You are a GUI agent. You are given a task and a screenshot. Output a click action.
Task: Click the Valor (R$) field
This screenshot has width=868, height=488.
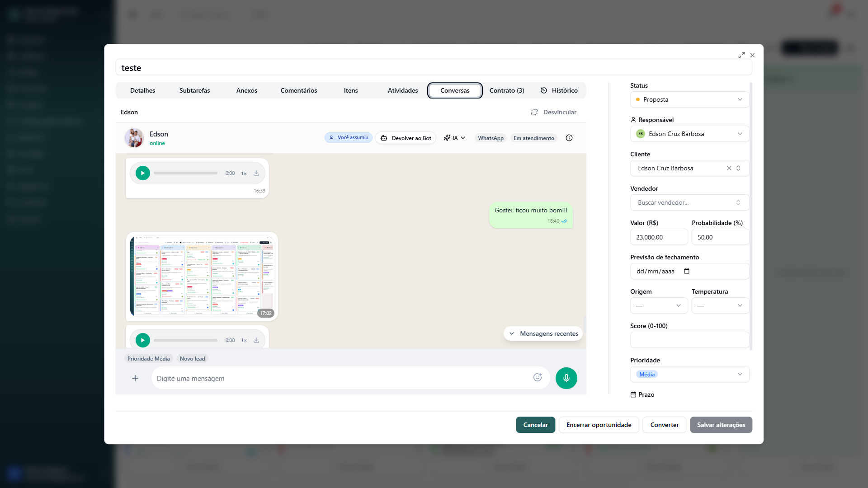coord(659,237)
